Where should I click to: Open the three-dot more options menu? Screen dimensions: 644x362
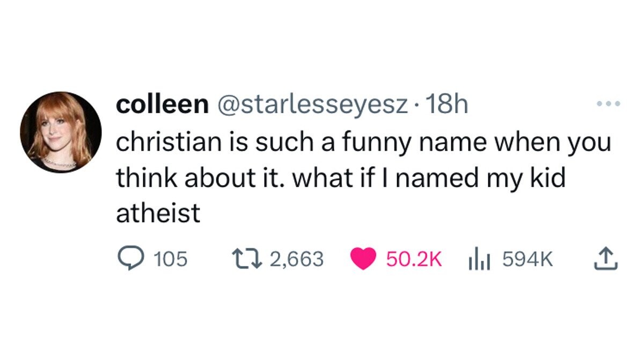coord(609,104)
